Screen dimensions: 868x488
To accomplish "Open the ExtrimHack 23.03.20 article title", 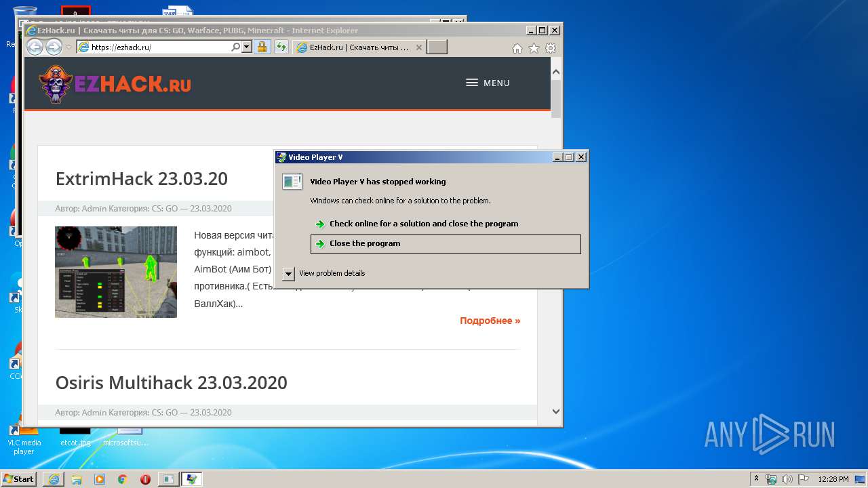I will coord(142,179).
